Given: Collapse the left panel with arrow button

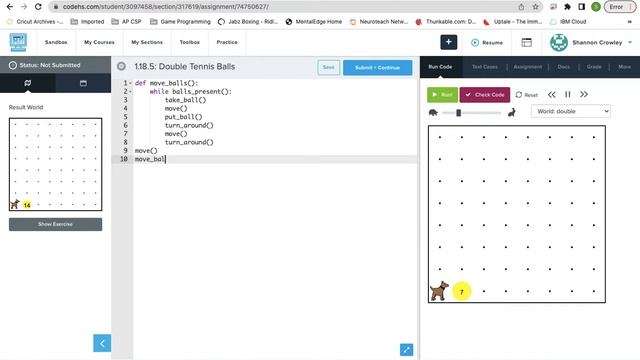Looking at the screenshot, I should 102,343.
